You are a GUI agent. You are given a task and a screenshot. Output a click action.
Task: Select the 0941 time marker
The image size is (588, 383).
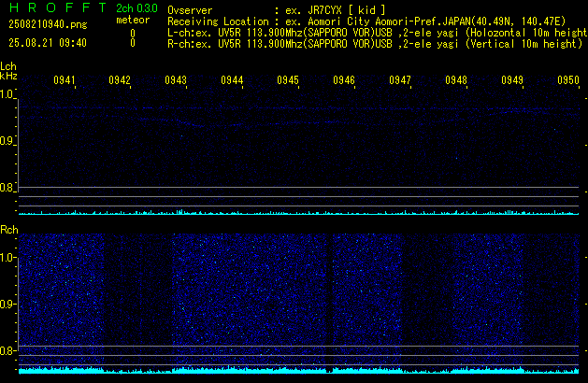pos(65,80)
